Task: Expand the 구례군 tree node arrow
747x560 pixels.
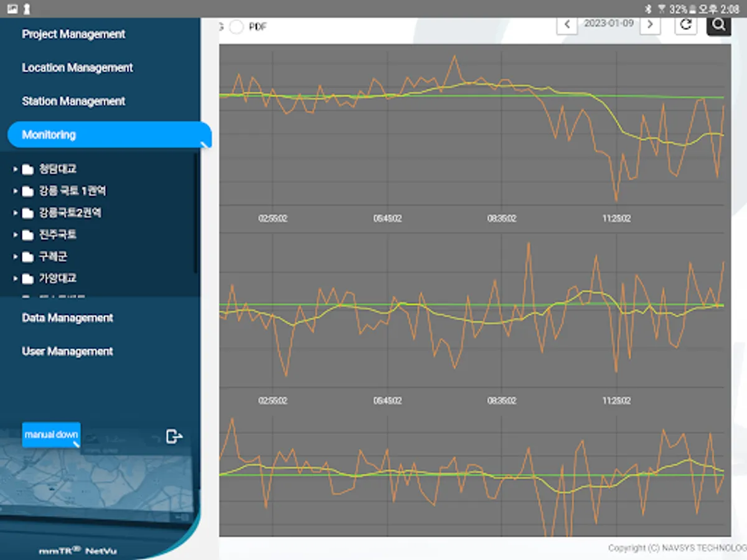Action: click(x=15, y=257)
